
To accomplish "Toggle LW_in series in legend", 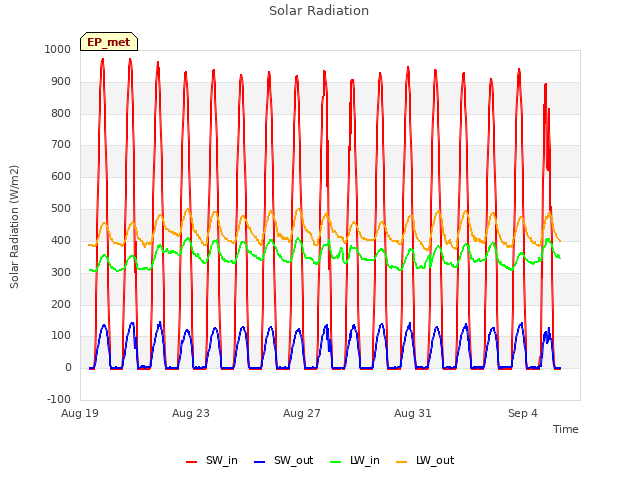I will pos(355,461).
